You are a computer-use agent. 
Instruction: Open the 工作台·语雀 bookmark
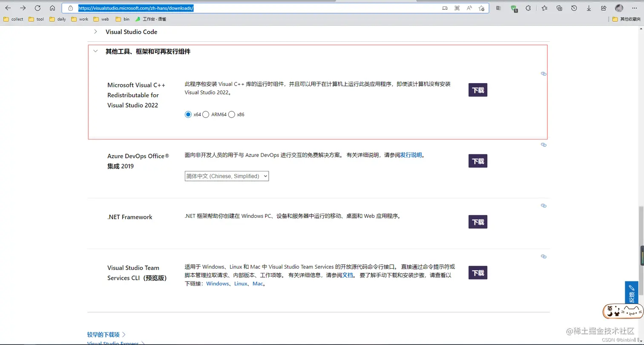click(x=151, y=19)
